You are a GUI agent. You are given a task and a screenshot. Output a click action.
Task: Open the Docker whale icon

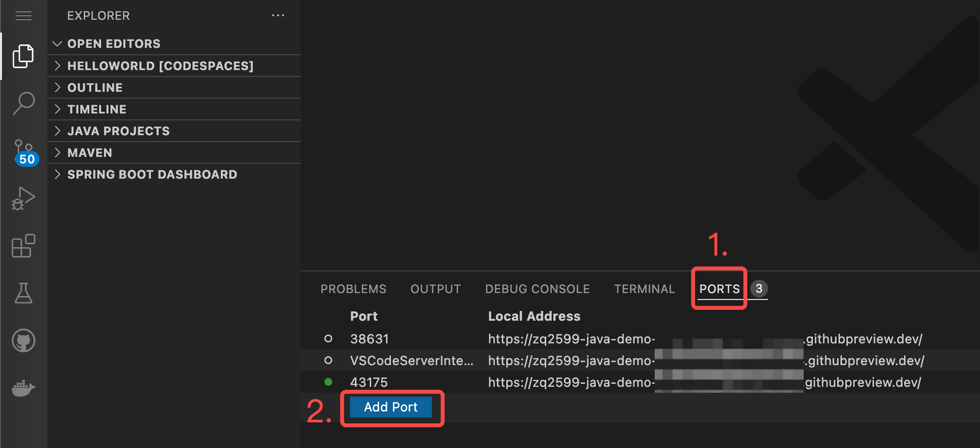click(23, 388)
